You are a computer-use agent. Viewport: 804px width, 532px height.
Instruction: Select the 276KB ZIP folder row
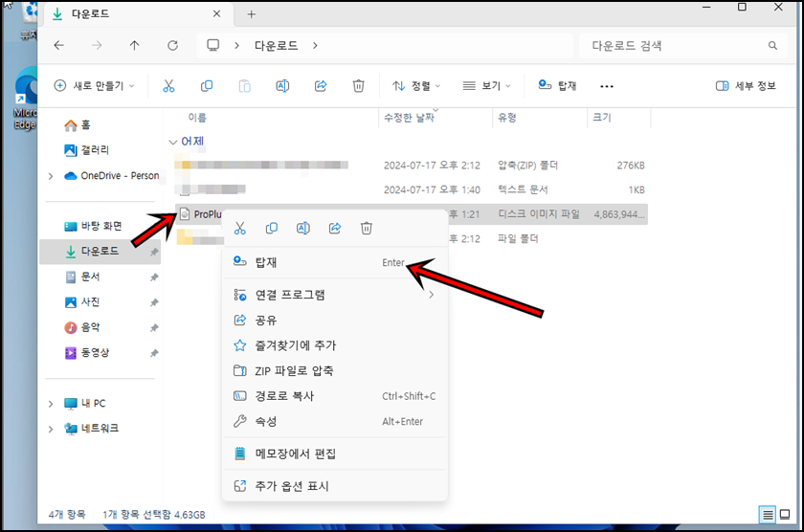tap(411, 165)
